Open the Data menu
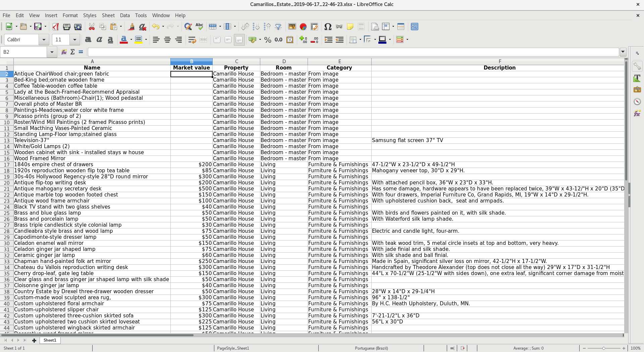Image resolution: width=644 pixels, height=352 pixels. coord(125,15)
